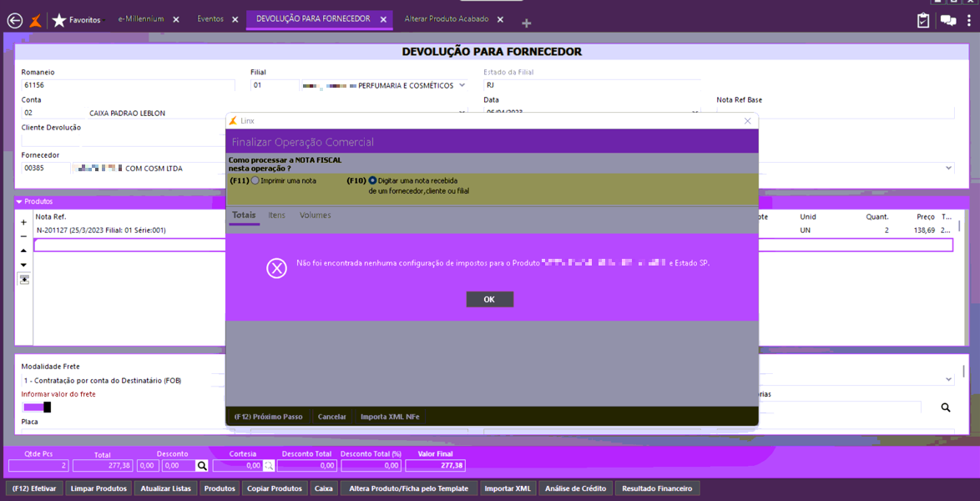The width and height of the screenshot is (980, 501).
Task: Select the N-201127 nota ref row
Action: 101,230
